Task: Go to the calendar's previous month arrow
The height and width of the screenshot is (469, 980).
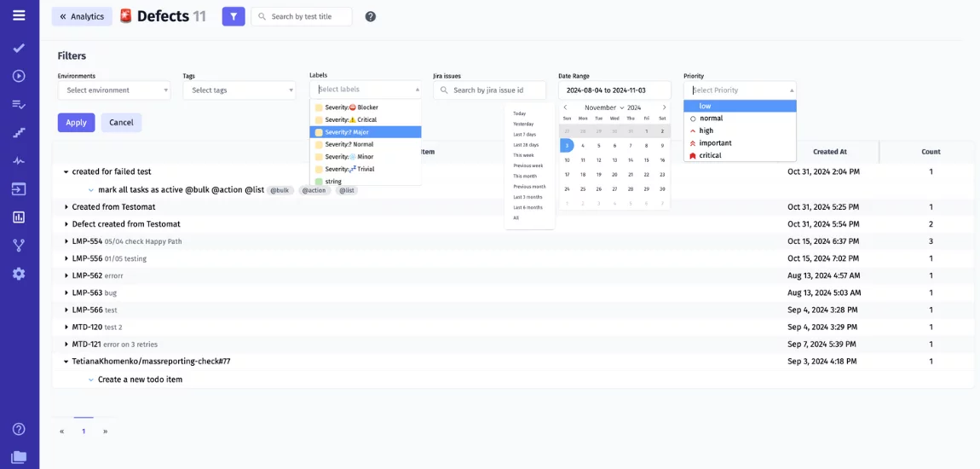Action: (565, 107)
